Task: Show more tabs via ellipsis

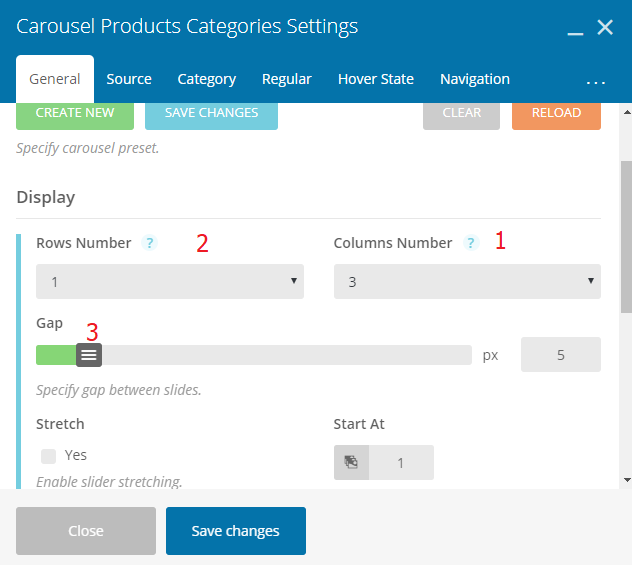Action: pos(596,83)
